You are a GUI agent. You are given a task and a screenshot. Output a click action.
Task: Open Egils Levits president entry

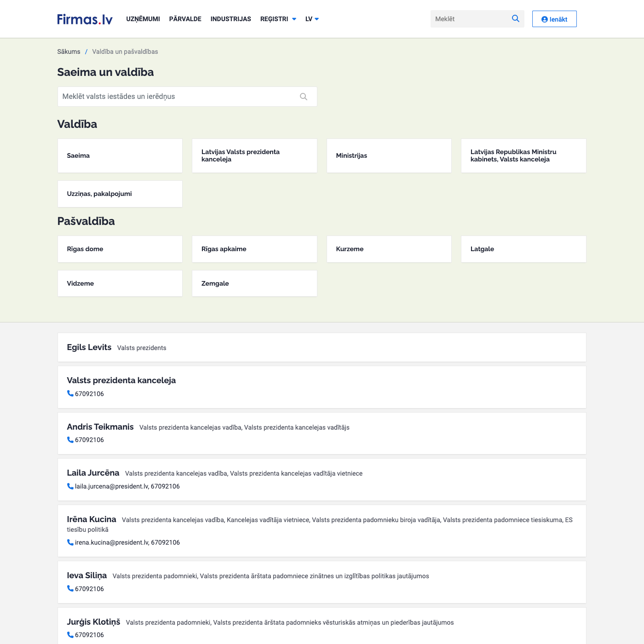89,347
